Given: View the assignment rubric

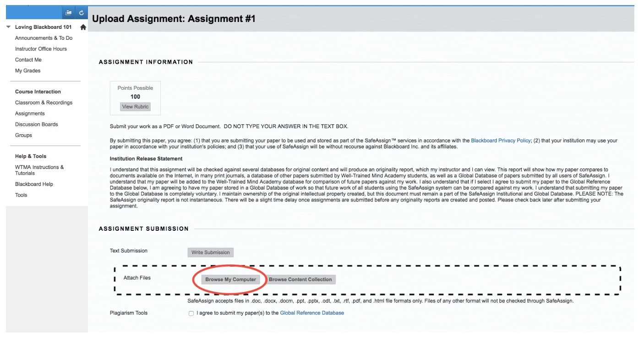Looking at the screenshot, I should coord(135,107).
